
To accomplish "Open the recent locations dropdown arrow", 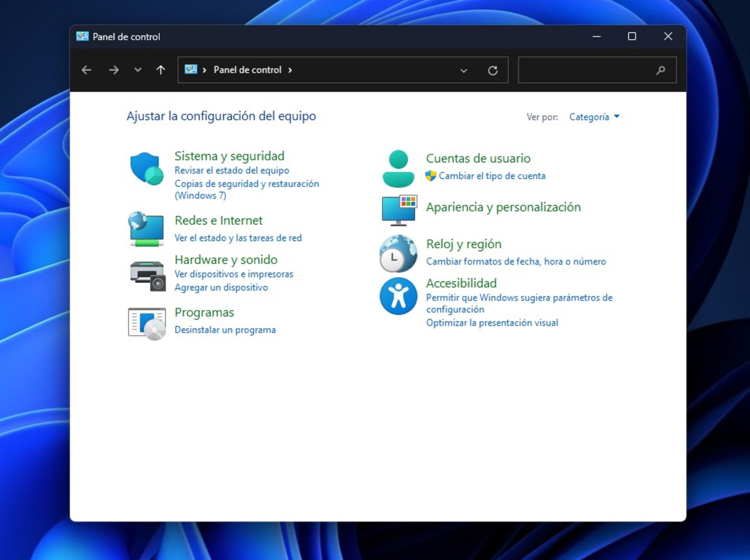I will (x=137, y=70).
